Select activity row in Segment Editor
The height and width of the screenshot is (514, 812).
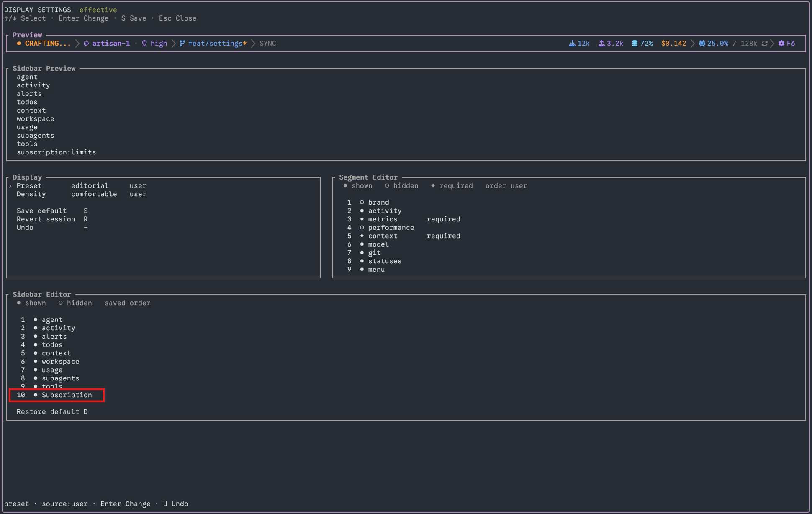point(374,211)
